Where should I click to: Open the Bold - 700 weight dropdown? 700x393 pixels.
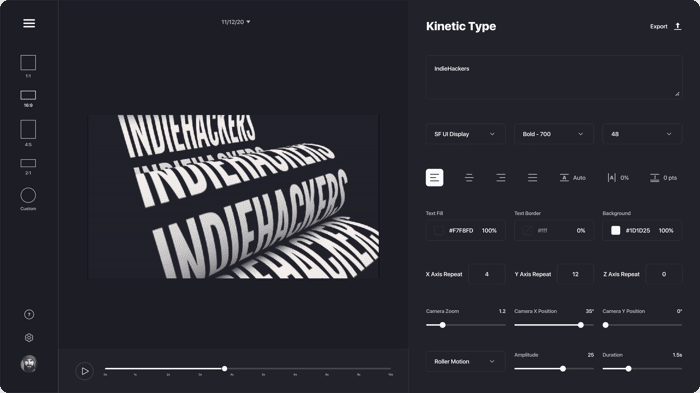(x=554, y=134)
